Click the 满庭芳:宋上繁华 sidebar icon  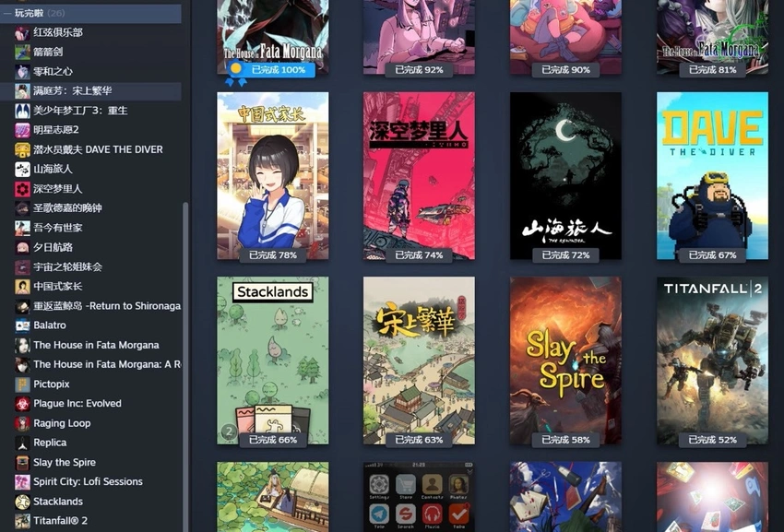[22, 91]
